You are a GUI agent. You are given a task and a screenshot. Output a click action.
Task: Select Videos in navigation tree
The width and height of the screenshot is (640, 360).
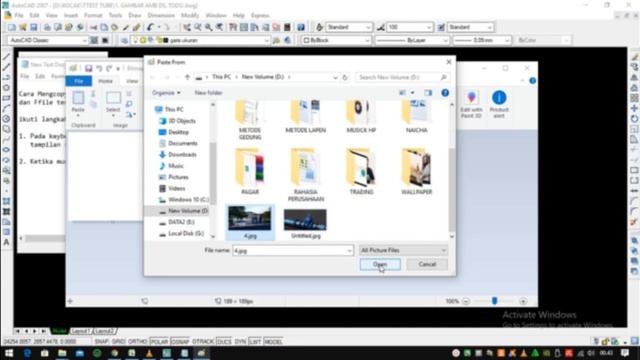176,188
